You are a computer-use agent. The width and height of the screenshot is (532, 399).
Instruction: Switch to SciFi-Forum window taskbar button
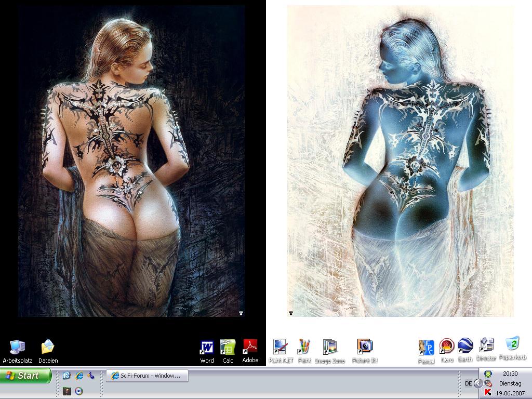pyautogui.click(x=147, y=376)
